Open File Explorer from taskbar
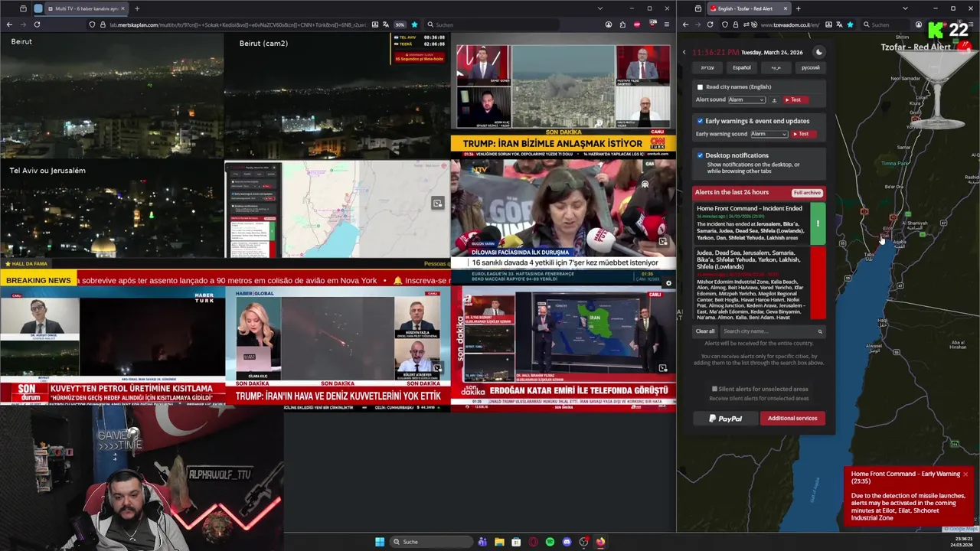 point(499,542)
